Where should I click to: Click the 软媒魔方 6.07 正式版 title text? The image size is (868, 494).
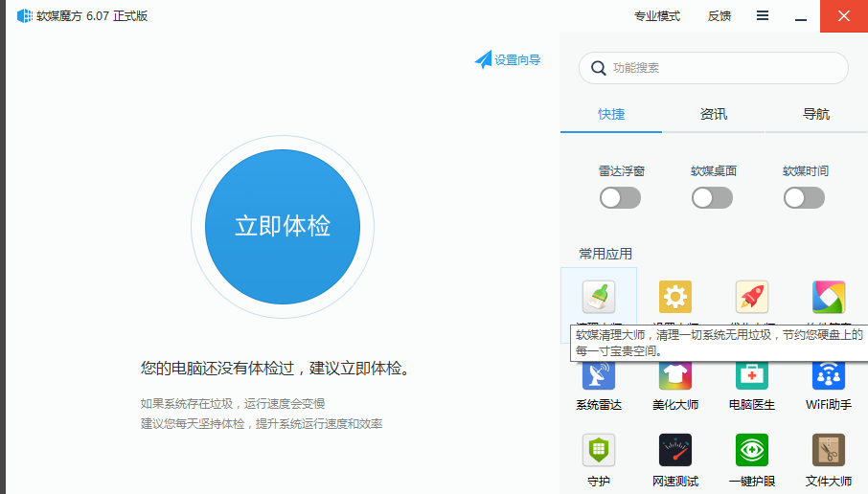(x=92, y=16)
